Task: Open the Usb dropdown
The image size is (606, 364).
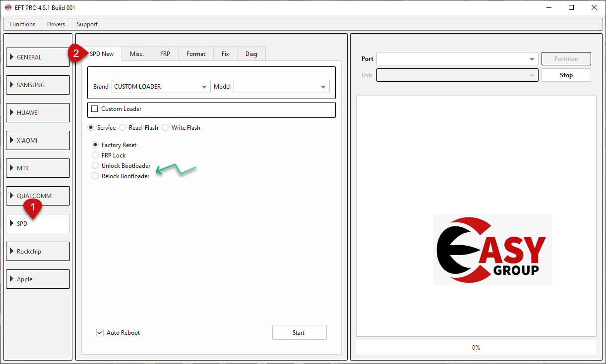Action: [x=457, y=75]
